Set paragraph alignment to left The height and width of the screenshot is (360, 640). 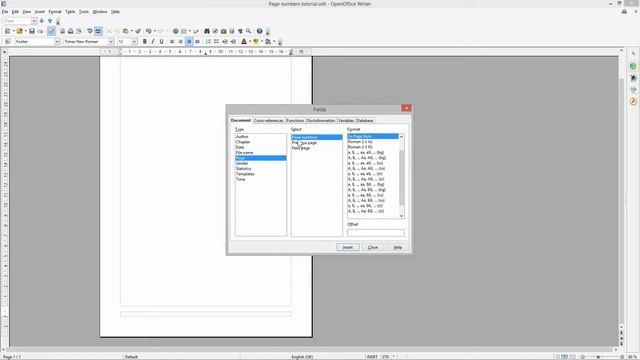tap(172, 42)
